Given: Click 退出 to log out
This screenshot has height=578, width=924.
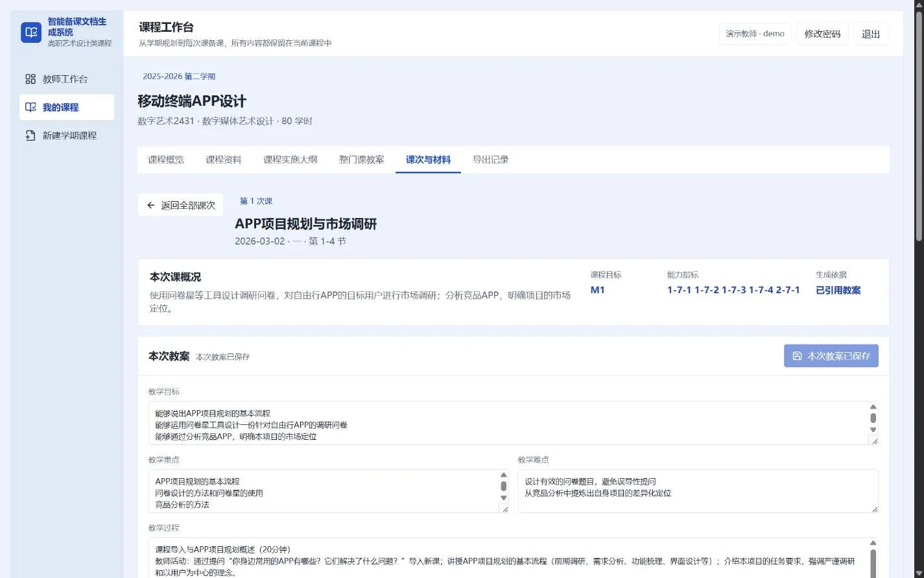Looking at the screenshot, I should point(871,34).
